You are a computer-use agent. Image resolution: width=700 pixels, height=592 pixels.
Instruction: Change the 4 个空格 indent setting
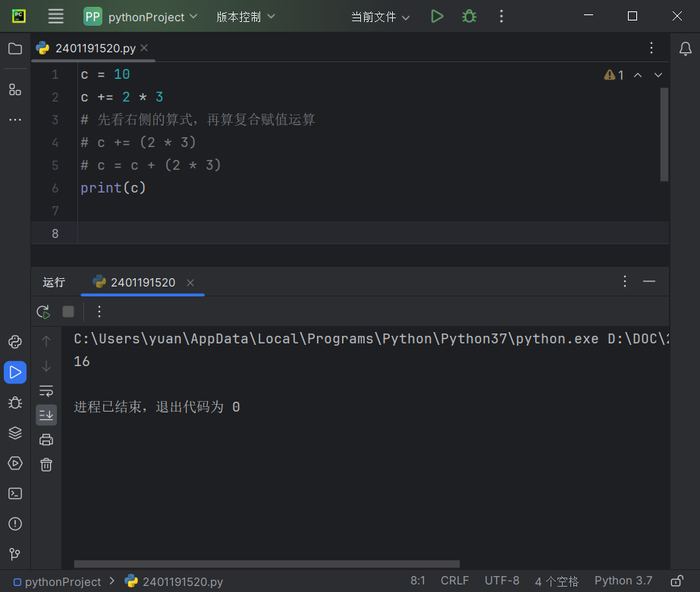click(557, 581)
